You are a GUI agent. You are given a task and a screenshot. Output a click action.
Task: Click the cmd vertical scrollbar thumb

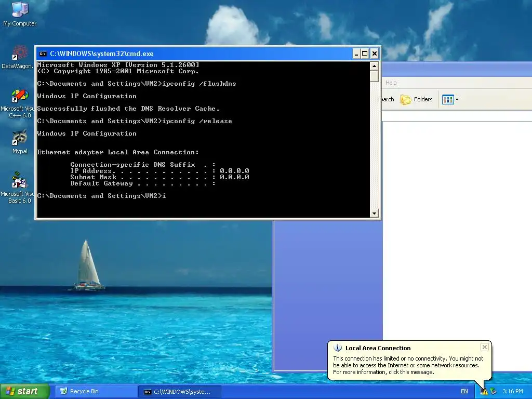click(x=374, y=76)
